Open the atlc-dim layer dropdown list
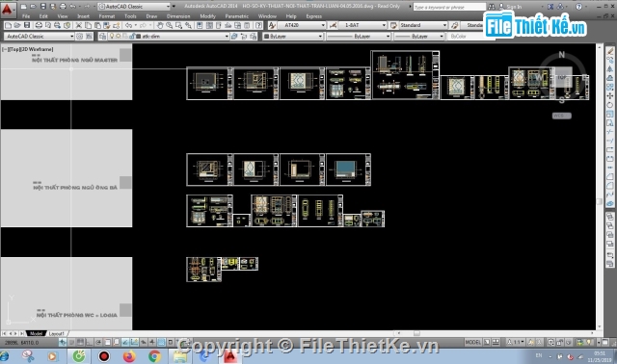617x364 pixels. tap(182, 37)
